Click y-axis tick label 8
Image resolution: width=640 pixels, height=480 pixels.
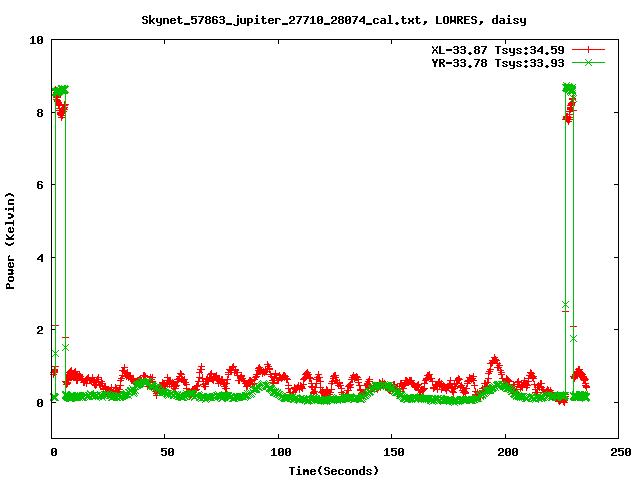40,113
